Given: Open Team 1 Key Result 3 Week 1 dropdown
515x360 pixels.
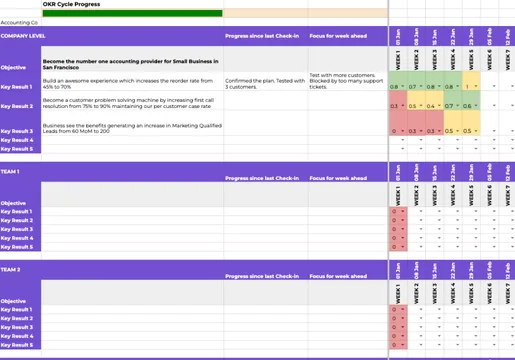Looking at the screenshot, I should [x=403, y=229].
